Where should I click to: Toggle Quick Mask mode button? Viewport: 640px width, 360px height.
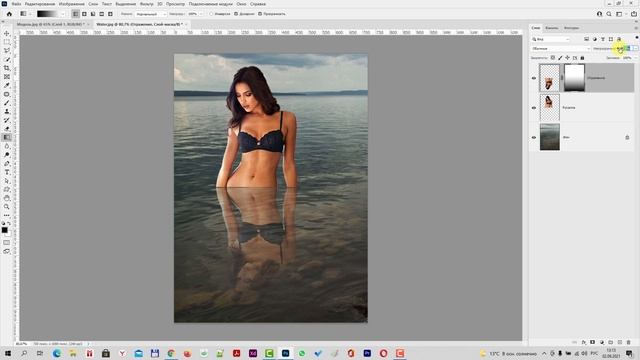point(7,243)
